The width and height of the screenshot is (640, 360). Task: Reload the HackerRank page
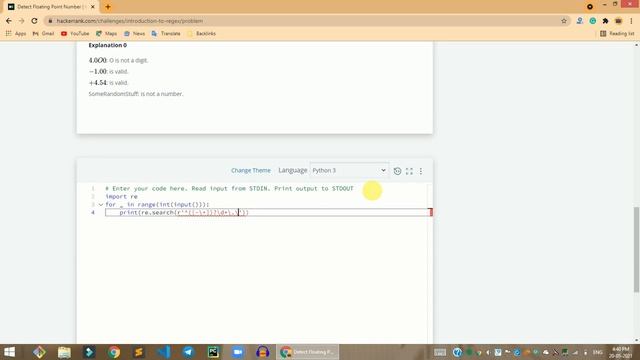35,21
